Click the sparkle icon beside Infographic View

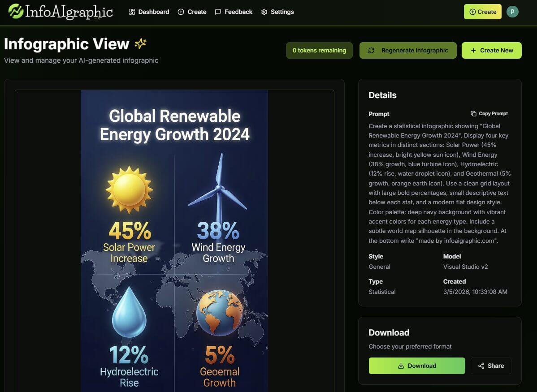click(141, 43)
